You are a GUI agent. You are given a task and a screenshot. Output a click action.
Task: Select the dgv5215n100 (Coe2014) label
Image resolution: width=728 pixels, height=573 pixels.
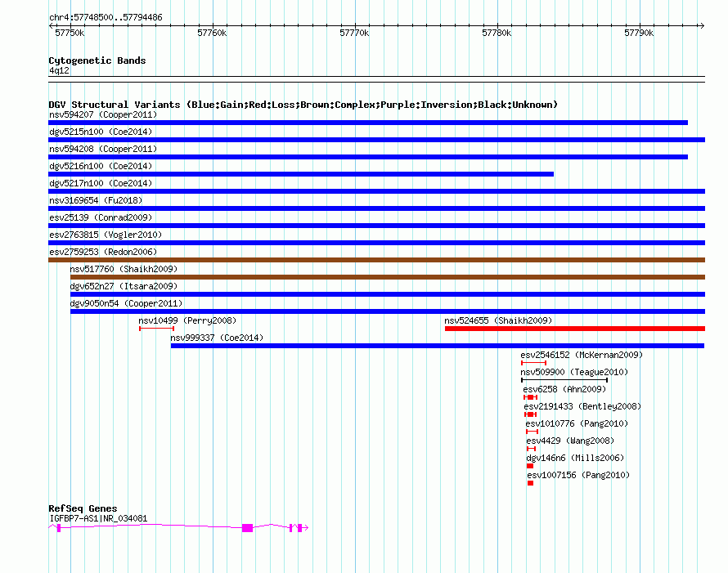pos(101,132)
